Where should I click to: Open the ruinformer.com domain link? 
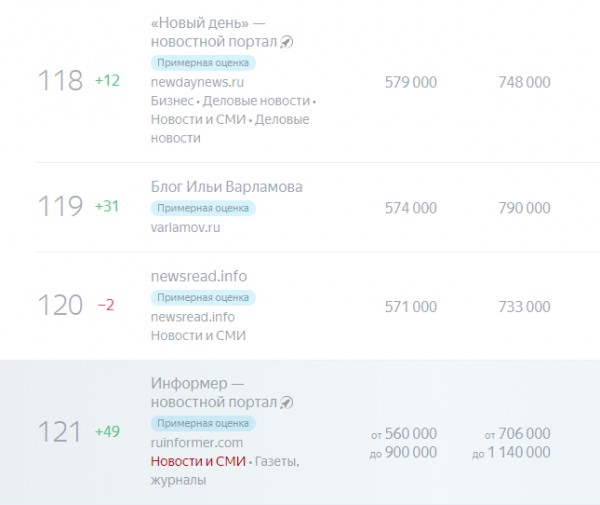pos(197,443)
